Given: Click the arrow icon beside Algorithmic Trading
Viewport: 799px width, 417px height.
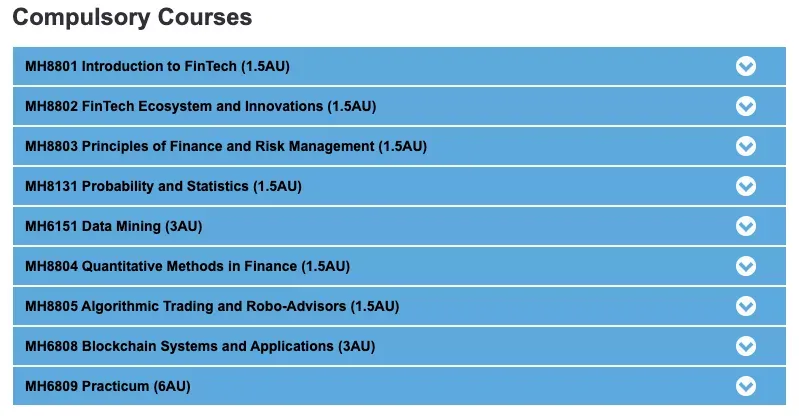Looking at the screenshot, I should coord(745,306).
